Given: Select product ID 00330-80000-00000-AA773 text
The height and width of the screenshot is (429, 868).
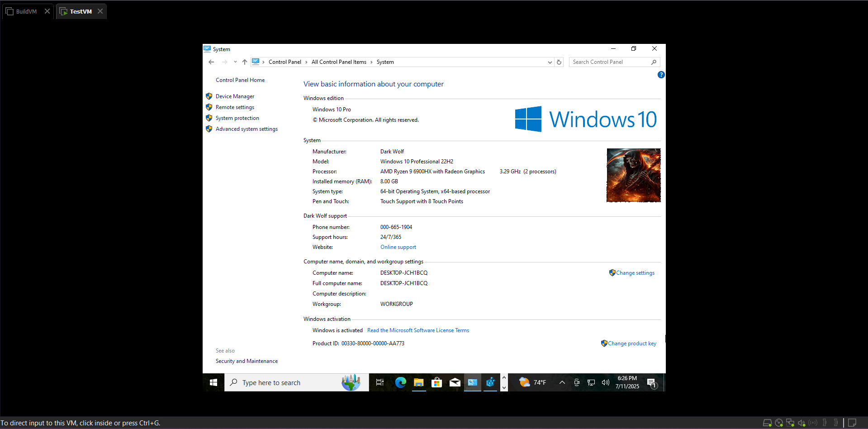Looking at the screenshot, I should point(373,343).
